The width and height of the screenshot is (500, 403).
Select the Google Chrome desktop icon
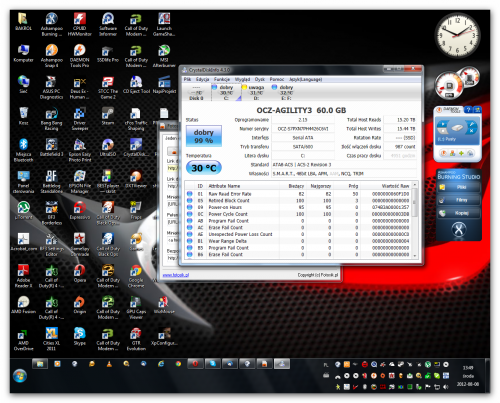pyautogui.click(x=136, y=276)
